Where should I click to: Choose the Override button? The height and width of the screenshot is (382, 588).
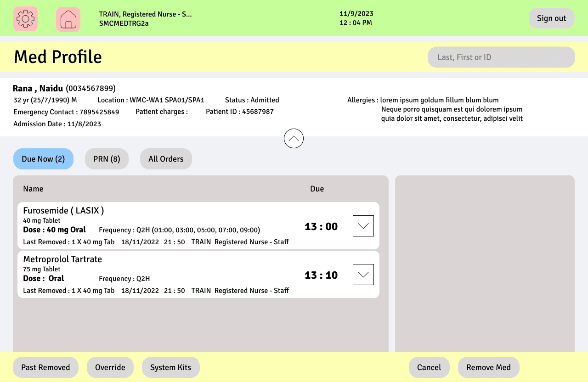coord(110,367)
